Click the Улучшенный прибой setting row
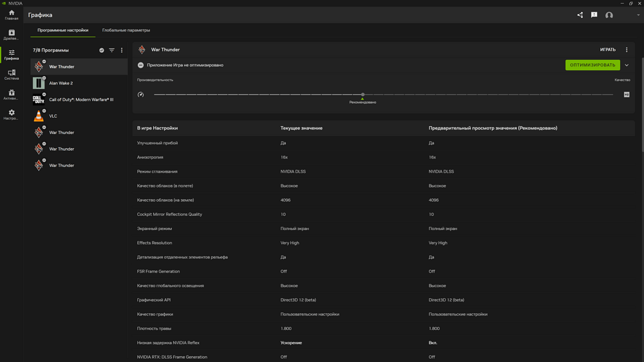 384,143
